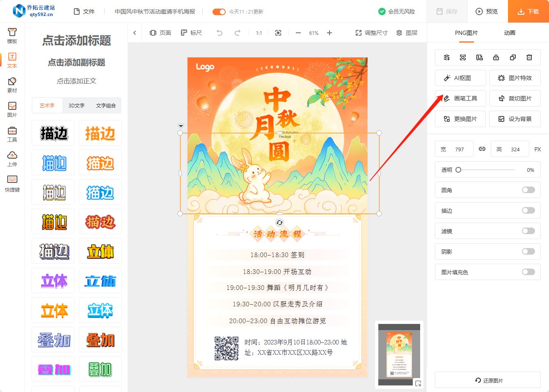Open 调整尺寸 resize canvas option
This screenshot has width=549, height=392.
pos(371,33)
